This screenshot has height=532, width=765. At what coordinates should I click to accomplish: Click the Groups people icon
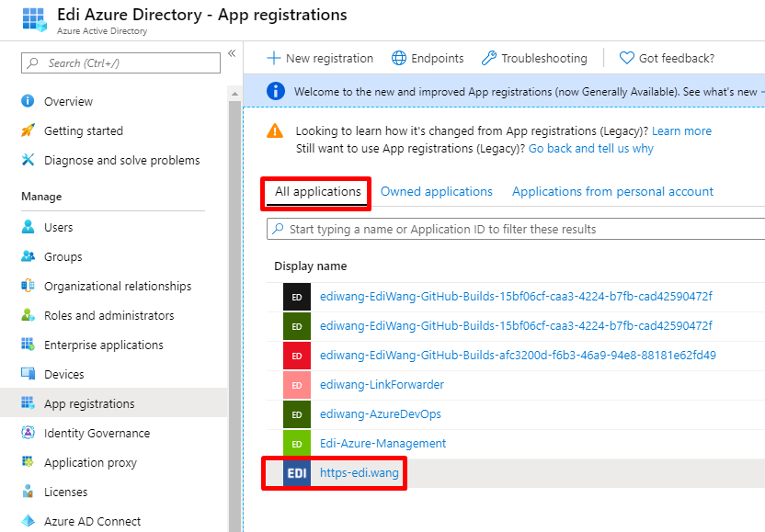(x=28, y=256)
